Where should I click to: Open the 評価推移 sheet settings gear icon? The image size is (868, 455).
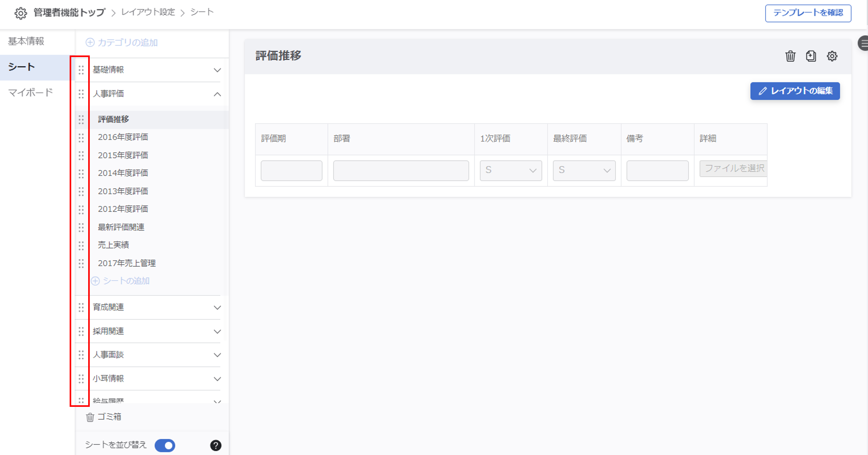point(832,56)
